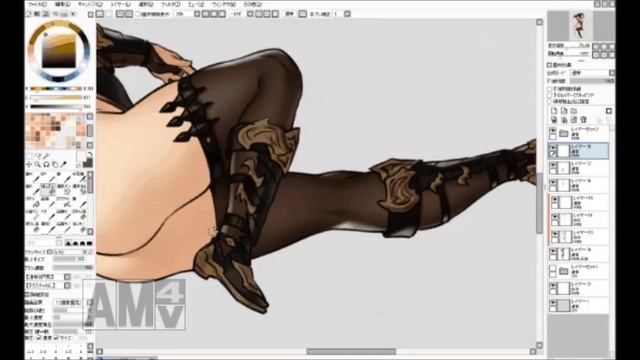Viewport: 640px width, 360px height.
Task: Select the bottom レイヤー1 layer row
Action: tap(579, 305)
